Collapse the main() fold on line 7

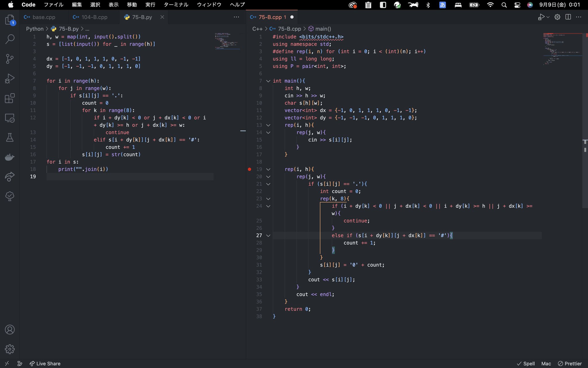268,81
